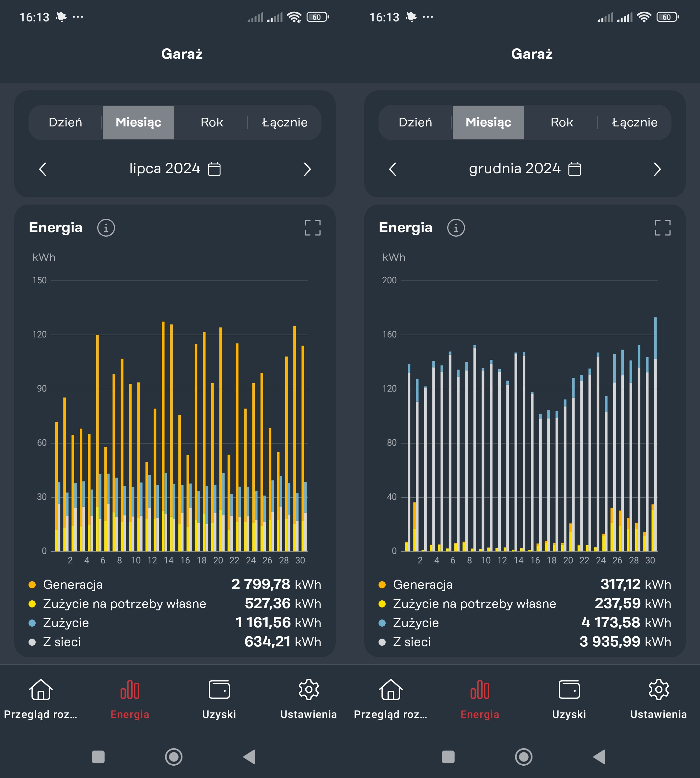The height and width of the screenshot is (778, 700).
Task: Open info icon beside left Energia title
Action: [x=106, y=228]
